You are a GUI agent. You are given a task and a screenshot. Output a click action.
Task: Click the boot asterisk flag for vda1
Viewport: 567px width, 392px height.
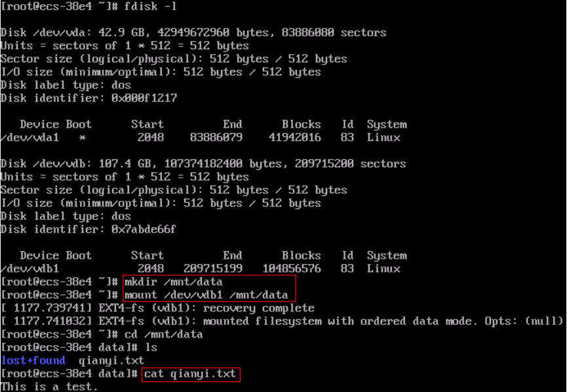(x=82, y=138)
